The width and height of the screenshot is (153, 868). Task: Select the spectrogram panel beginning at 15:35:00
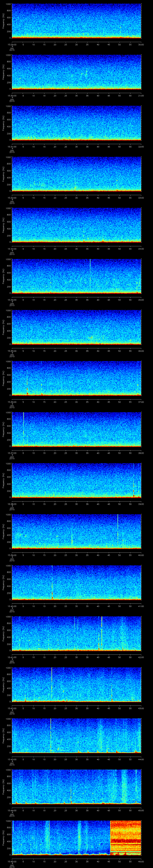pos(76,327)
